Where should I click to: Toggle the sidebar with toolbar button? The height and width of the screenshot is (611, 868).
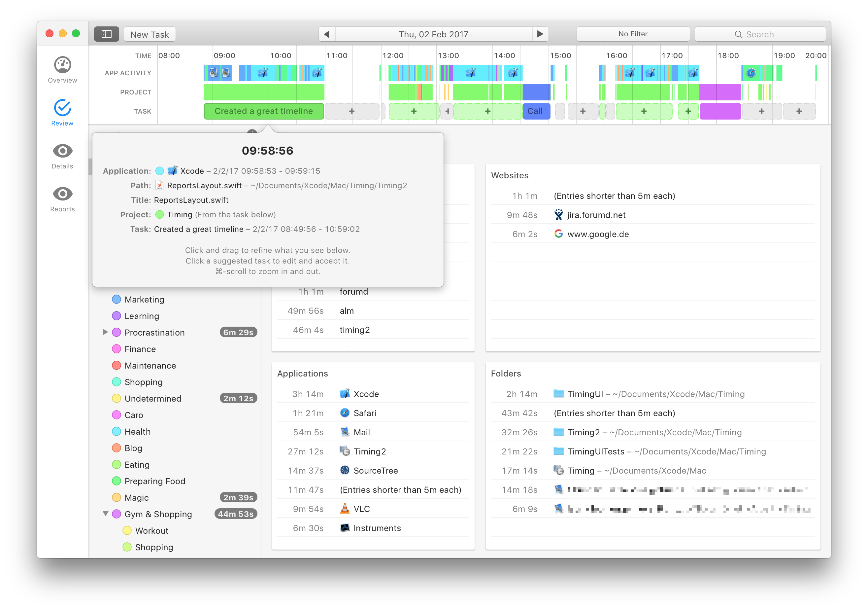pyautogui.click(x=106, y=34)
